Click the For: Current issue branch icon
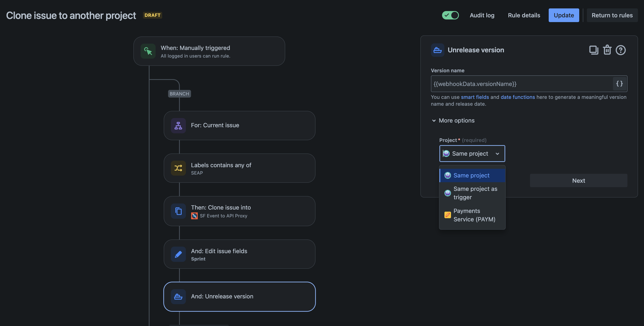The height and width of the screenshot is (326, 644). (178, 126)
